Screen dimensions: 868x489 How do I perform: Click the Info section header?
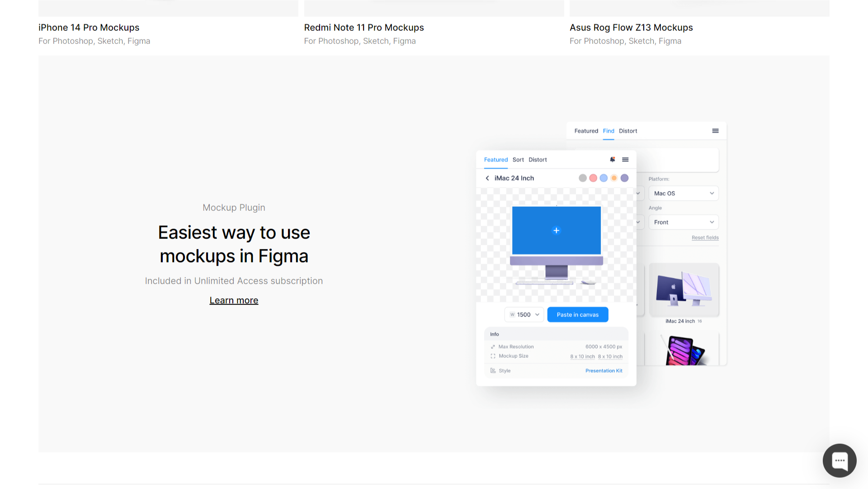point(556,334)
